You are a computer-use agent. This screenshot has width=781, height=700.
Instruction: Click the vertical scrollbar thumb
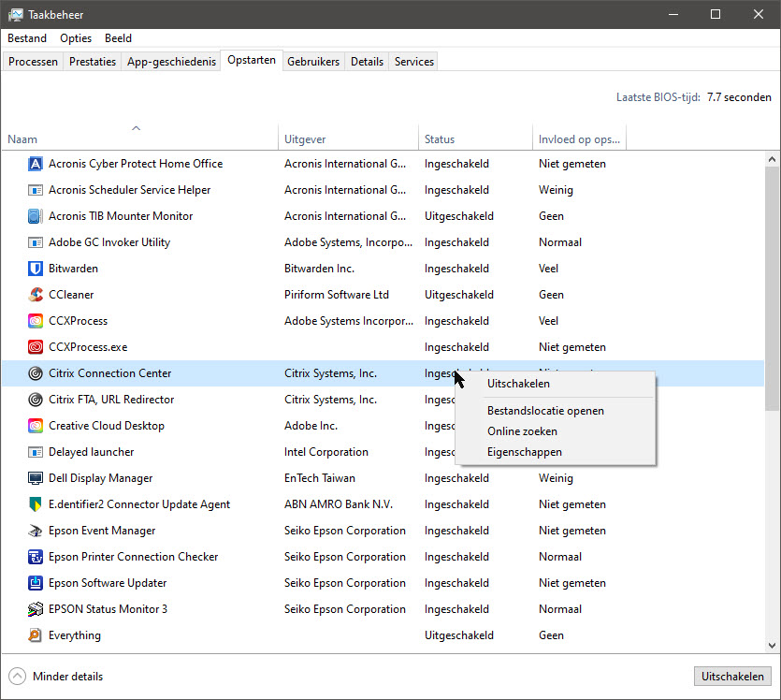pos(772,289)
